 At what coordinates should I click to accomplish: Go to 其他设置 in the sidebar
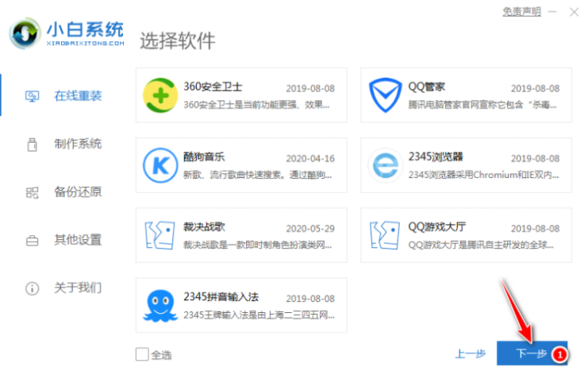(x=77, y=239)
